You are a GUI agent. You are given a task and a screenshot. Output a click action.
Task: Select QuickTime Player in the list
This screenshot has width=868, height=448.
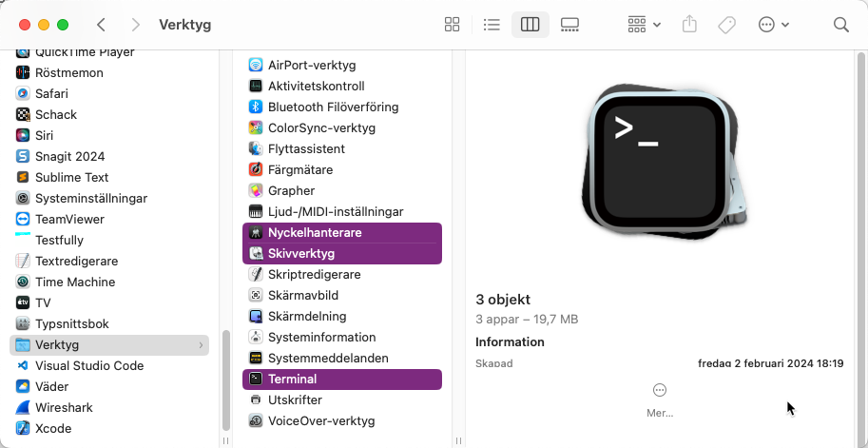pos(109,53)
